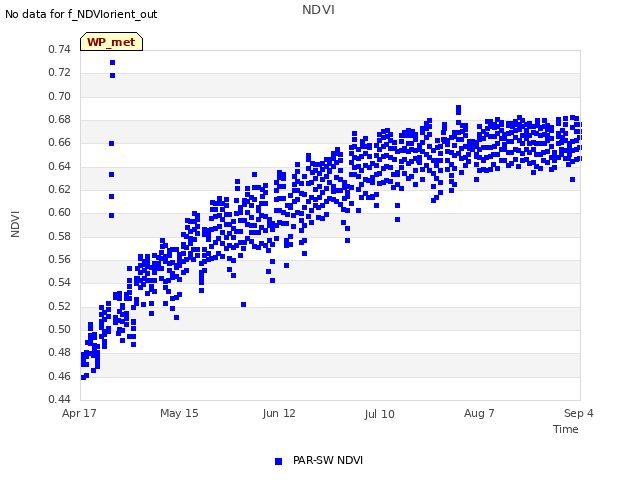Click the 0.50 y-axis tick label
The height and width of the screenshot is (480, 640).
[x=60, y=329]
